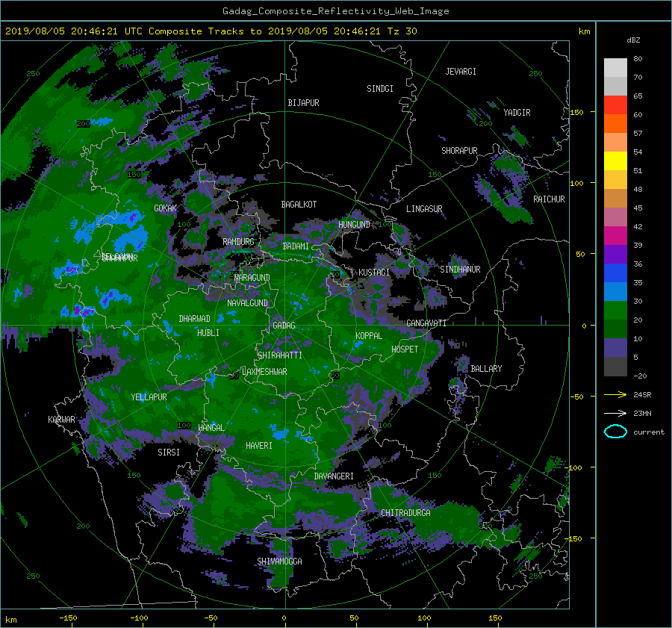Click the white 23MN track arrow in legend
The height and width of the screenshot is (628, 672).
(x=615, y=413)
